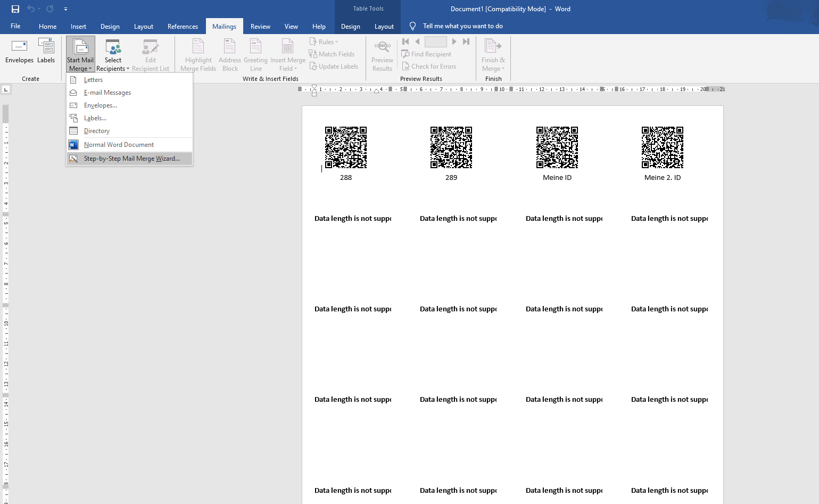
Task: Click Highlight Merge Fields icon
Action: [198, 54]
